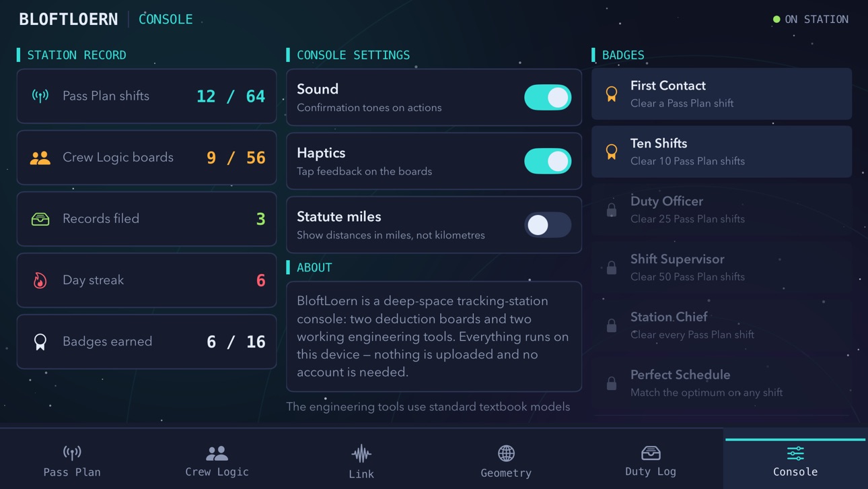Enable the Statute miles toggle
This screenshot has width=868, height=489.
coord(548,225)
